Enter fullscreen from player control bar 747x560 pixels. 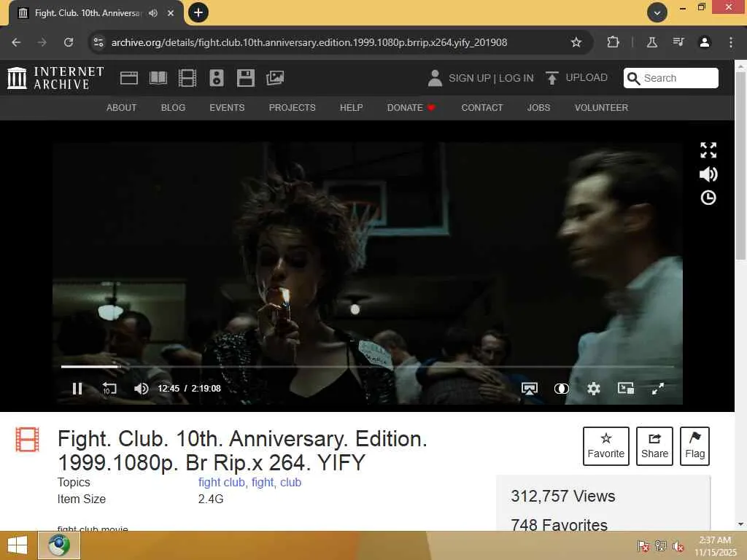point(658,389)
